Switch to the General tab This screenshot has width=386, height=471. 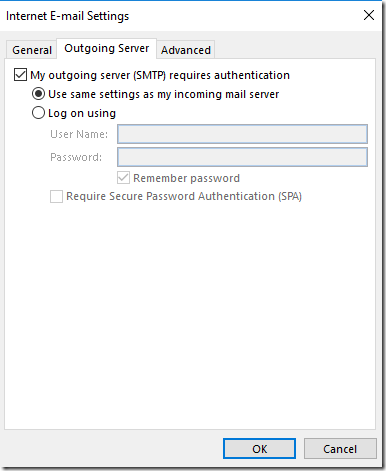coord(32,50)
